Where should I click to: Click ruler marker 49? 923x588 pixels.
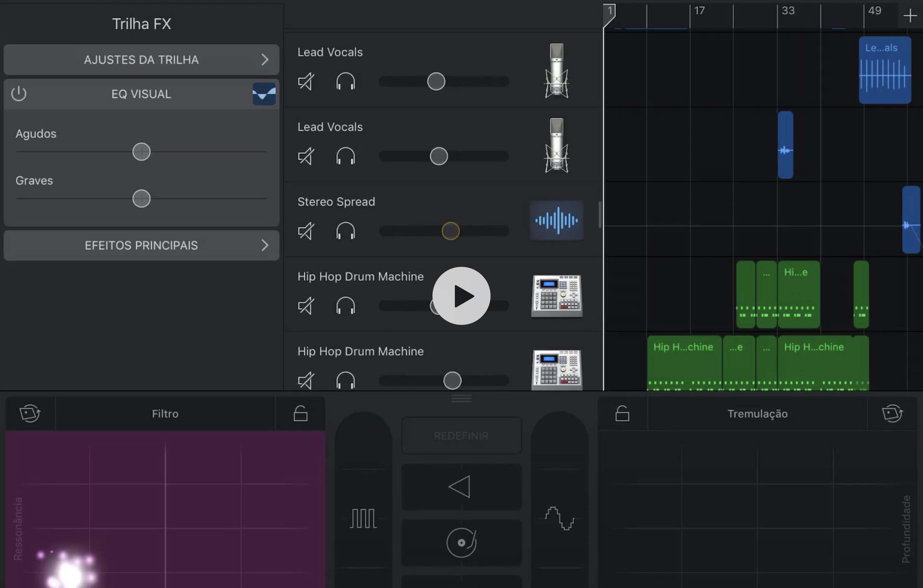pyautogui.click(x=874, y=10)
